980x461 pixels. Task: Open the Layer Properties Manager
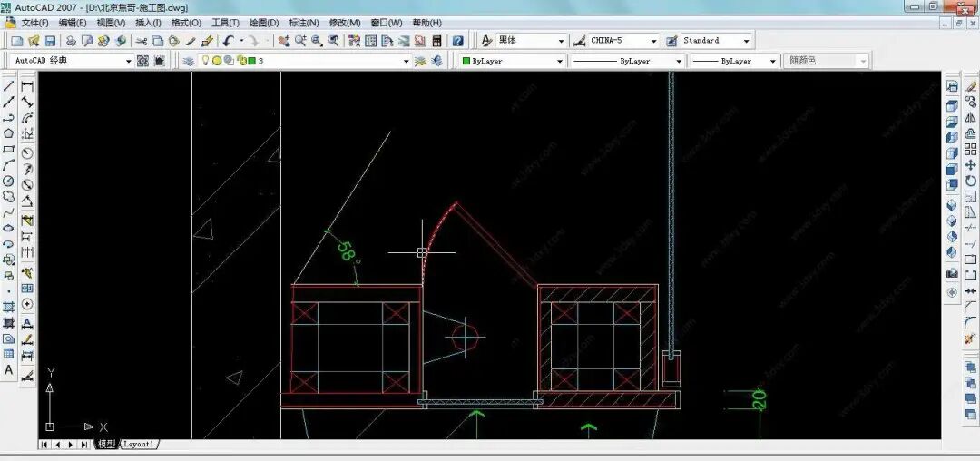pos(188,61)
